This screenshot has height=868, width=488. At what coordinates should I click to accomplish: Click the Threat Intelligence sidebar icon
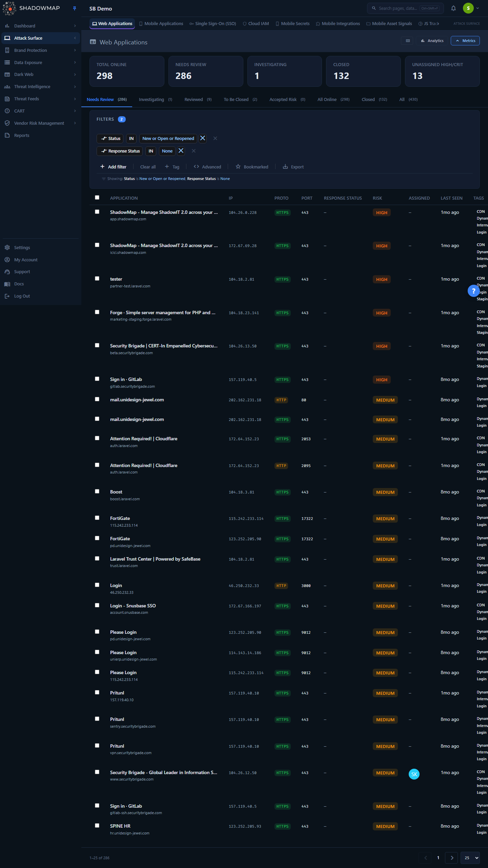pos(7,87)
